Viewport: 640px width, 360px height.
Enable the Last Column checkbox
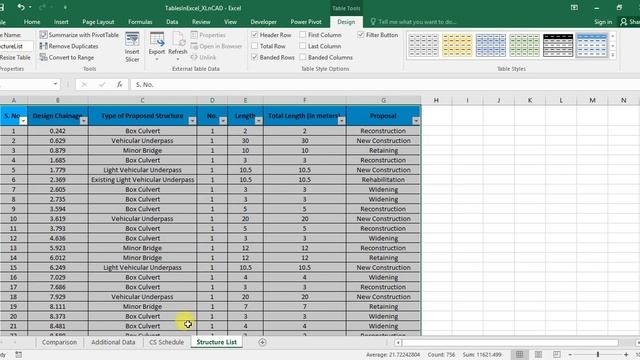pos(303,46)
